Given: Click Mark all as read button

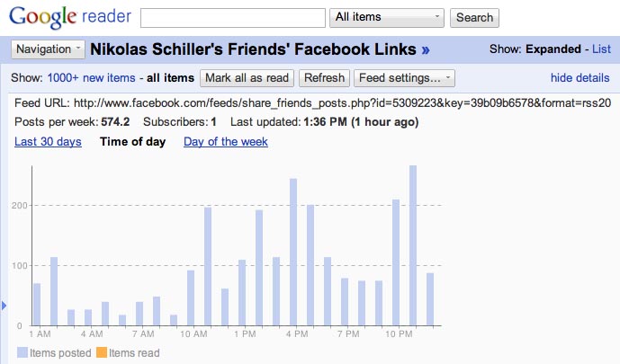Looking at the screenshot, I should pos(247,78).
